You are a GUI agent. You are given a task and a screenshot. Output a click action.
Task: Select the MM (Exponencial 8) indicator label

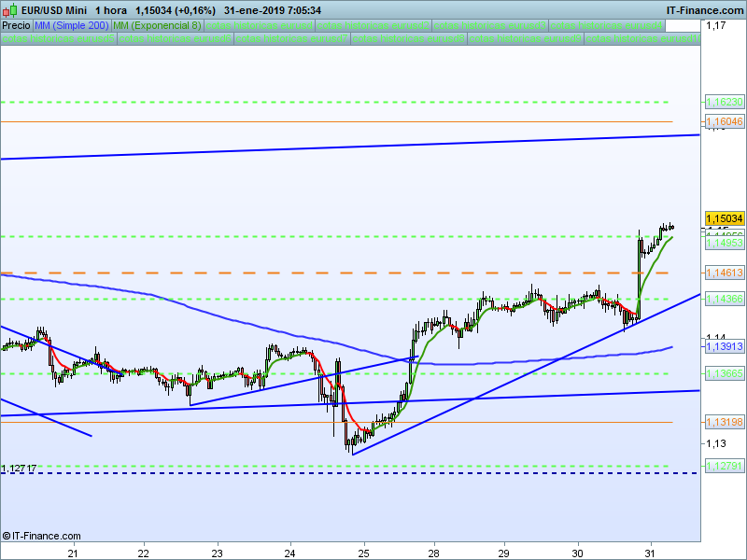pos(156,25)
